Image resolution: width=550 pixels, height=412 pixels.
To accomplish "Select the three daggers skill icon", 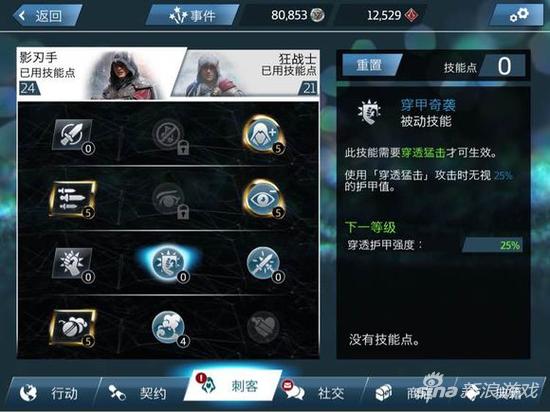I will [72, 199].
